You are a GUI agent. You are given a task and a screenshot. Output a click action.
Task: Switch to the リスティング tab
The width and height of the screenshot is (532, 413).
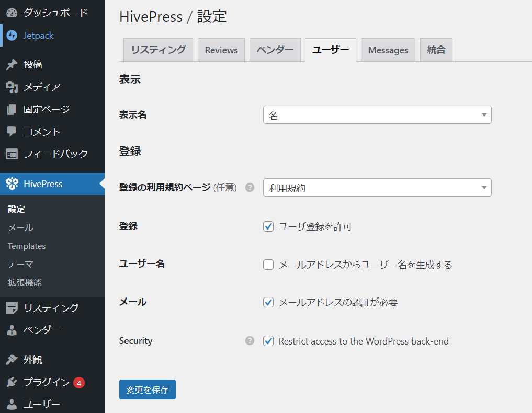click(158, 50)
